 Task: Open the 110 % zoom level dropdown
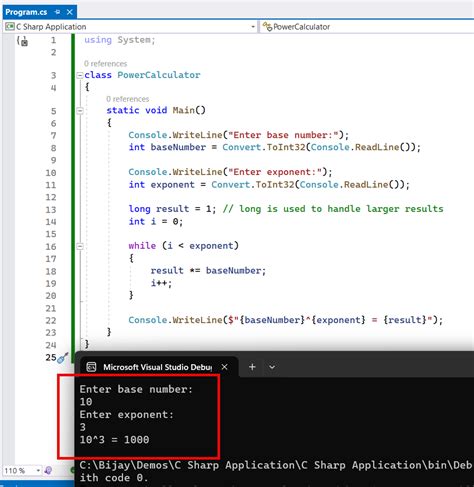[38, 471]
